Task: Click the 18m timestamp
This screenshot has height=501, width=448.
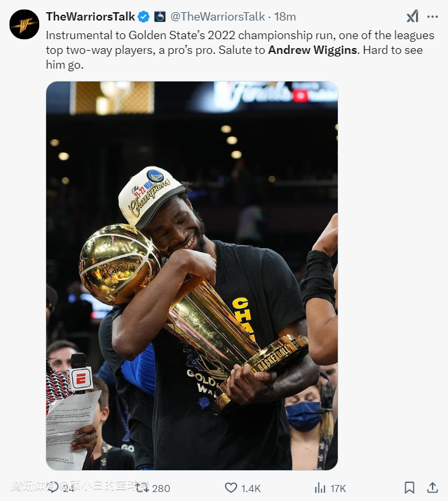Action: [285, 17]
